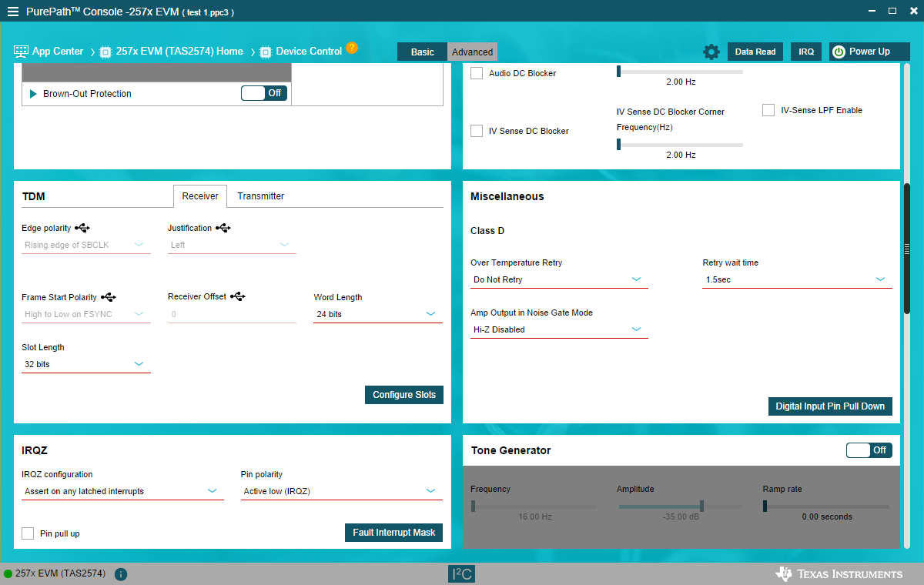This screenshot has height=585, width=924.
Task: Click the USB icon next to Edge polarity
Action: 83,228
